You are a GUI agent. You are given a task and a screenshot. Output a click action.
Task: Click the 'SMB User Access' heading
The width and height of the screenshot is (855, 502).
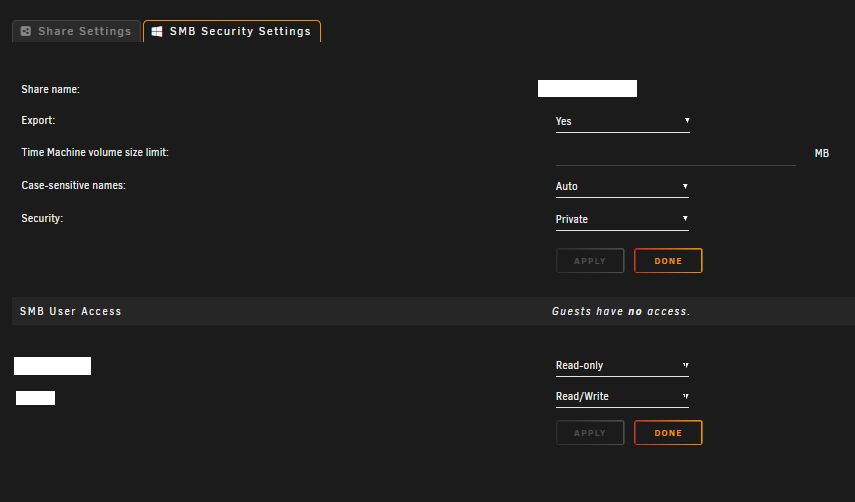tap(70, 311)
